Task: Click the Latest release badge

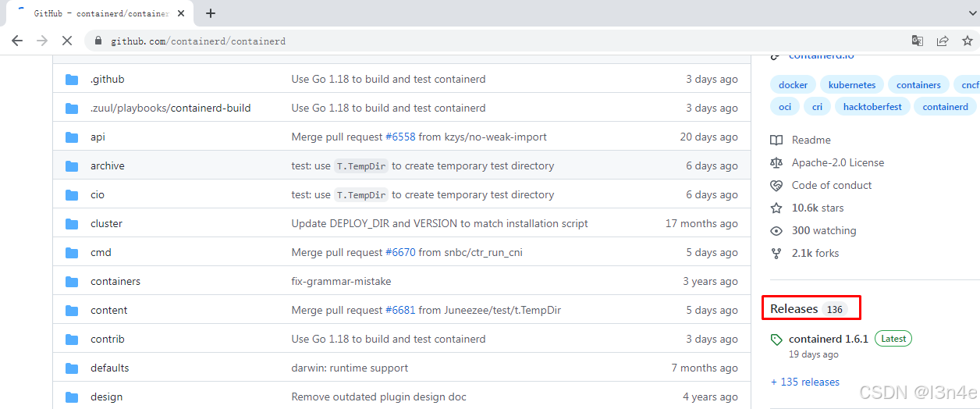Action: pyautogui.click(x=893, y=339)
